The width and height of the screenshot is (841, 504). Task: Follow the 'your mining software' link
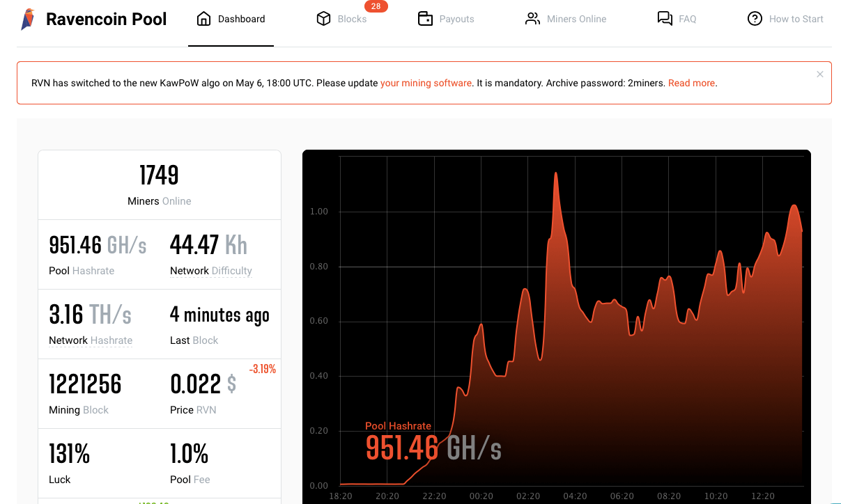(426, 83)
